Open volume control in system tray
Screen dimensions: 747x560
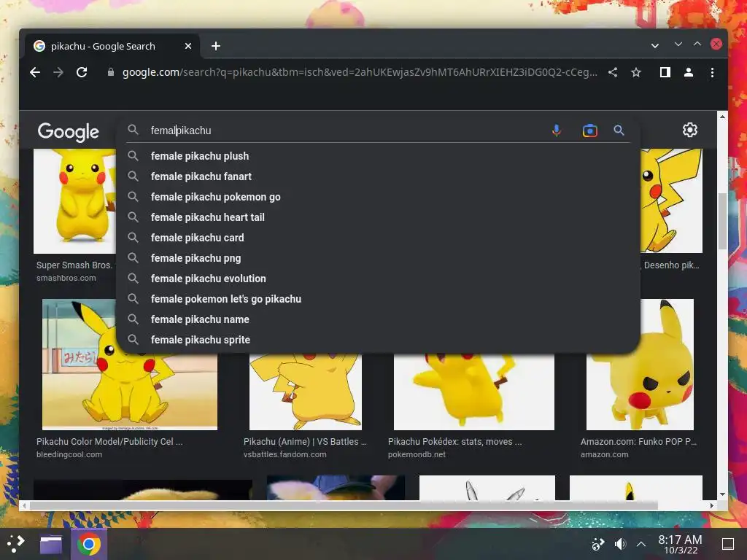coord(620,544)
